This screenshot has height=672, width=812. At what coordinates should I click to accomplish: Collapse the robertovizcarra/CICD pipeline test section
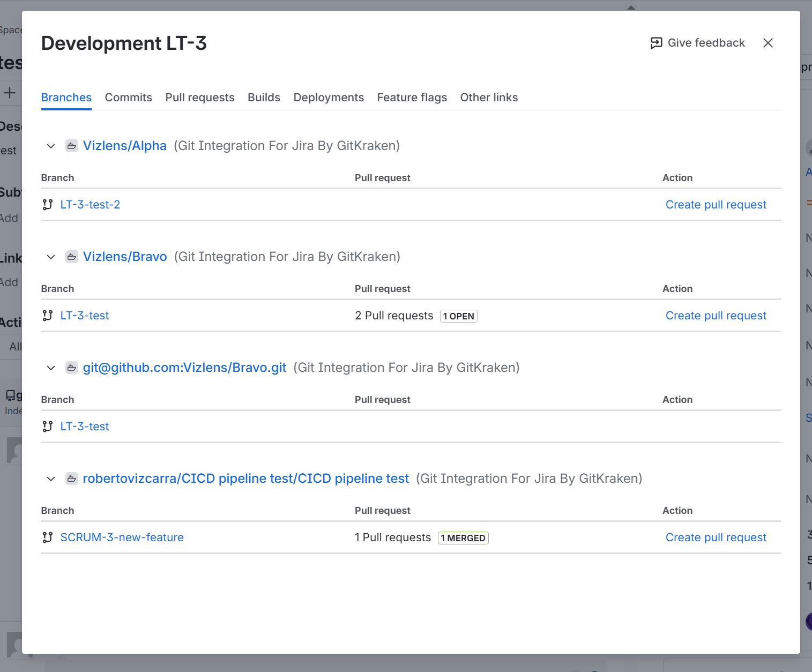tap(51, 479)
